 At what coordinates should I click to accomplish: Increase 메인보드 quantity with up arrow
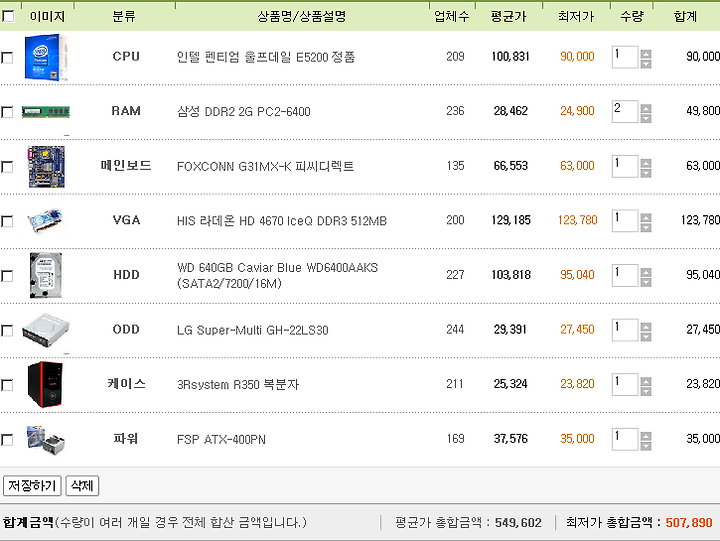(x=646, y=163)
